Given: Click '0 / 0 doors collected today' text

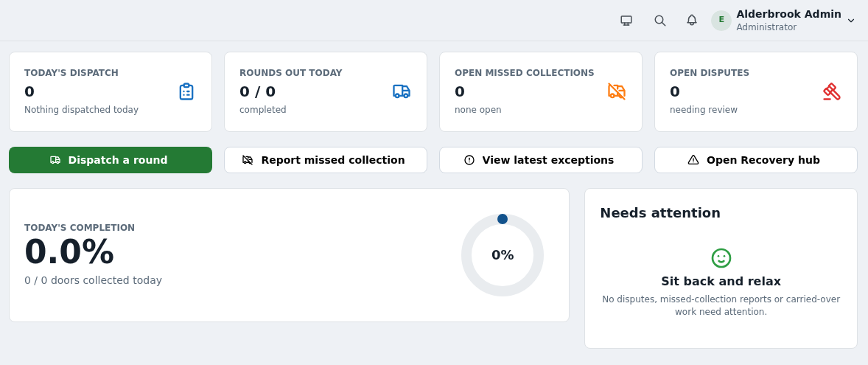Looking at the screenshot, I should coord(93,280).
